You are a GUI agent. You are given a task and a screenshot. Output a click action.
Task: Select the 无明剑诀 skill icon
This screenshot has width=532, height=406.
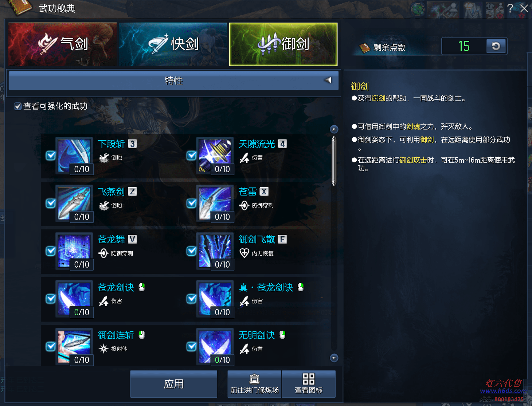pos(215,347)
